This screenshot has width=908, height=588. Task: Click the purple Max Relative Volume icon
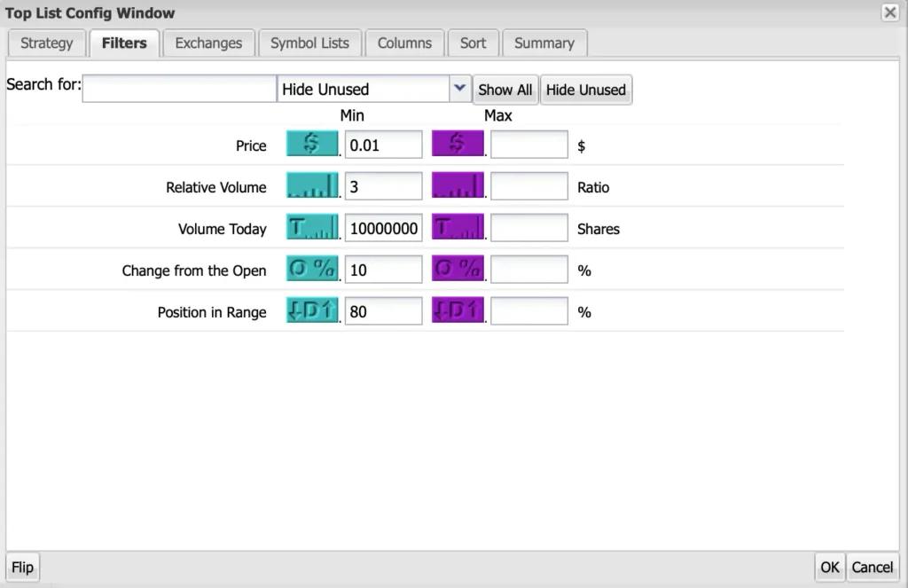point(458,186)
